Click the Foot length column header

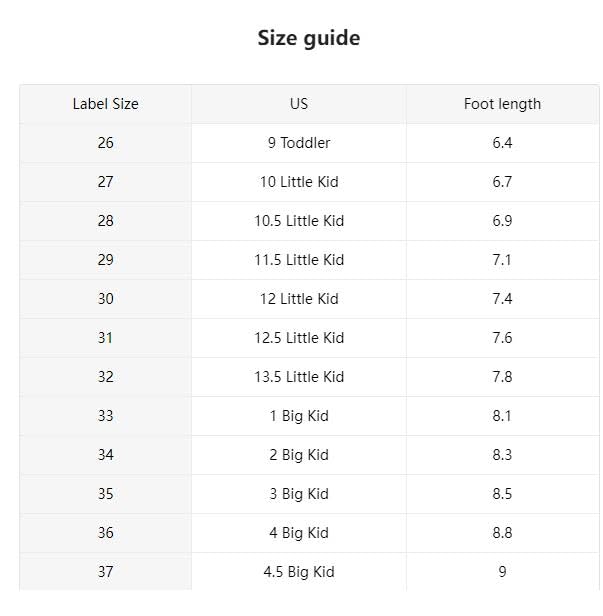coord(502,104)
